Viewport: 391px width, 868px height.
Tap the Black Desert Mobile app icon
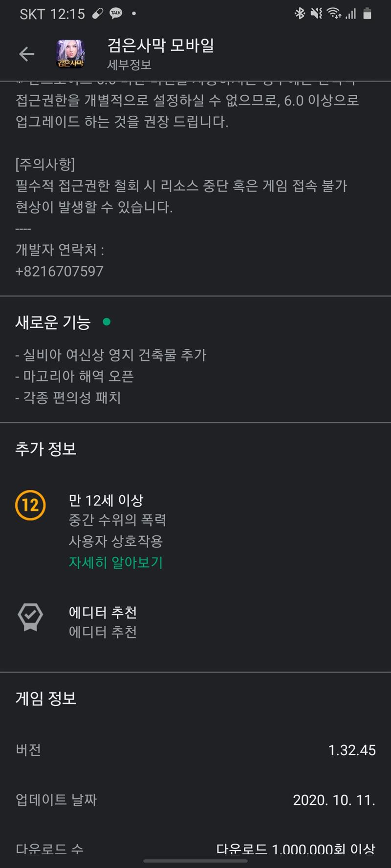pos(70,54)
